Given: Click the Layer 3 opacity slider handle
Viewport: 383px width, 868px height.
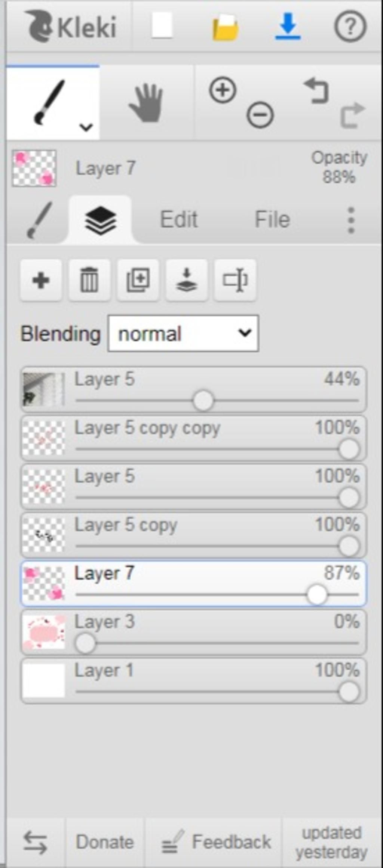Looking at the screenshot, I should [85, 643].
